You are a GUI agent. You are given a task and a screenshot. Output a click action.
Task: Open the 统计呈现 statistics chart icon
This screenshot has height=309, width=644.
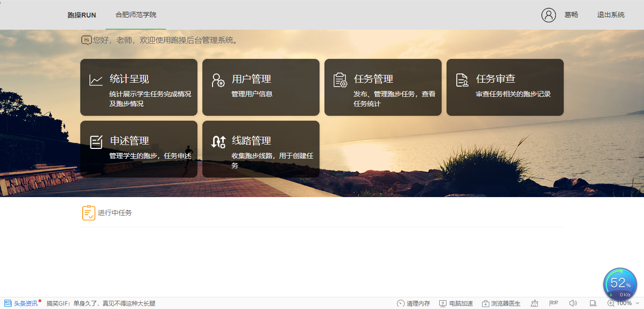96,80
